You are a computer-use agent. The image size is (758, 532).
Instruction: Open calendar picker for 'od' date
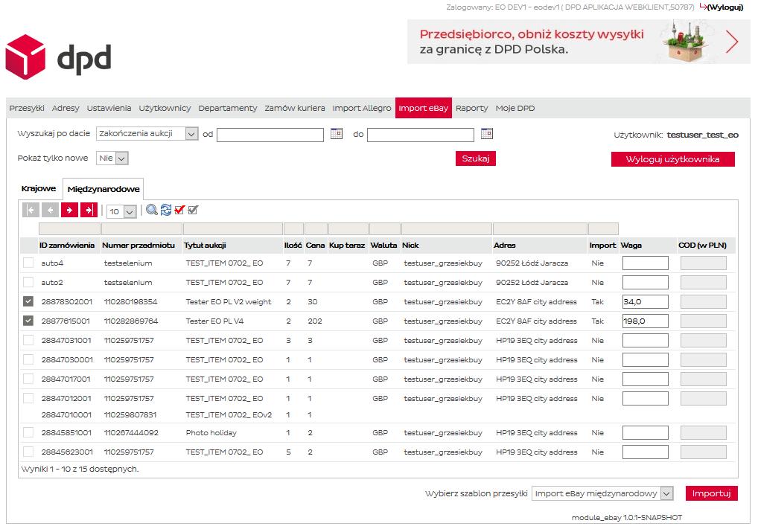click(337, 133)
